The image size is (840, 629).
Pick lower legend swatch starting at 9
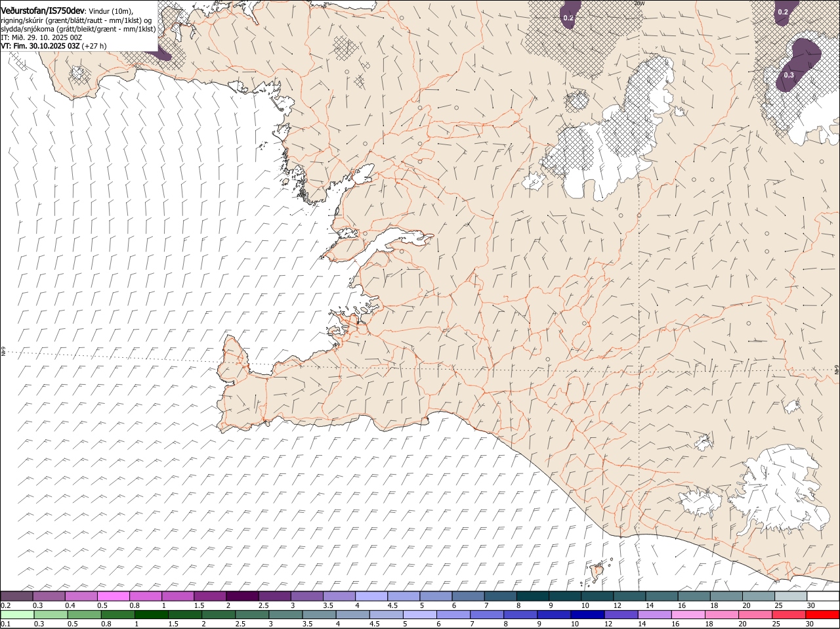point(554,615)
